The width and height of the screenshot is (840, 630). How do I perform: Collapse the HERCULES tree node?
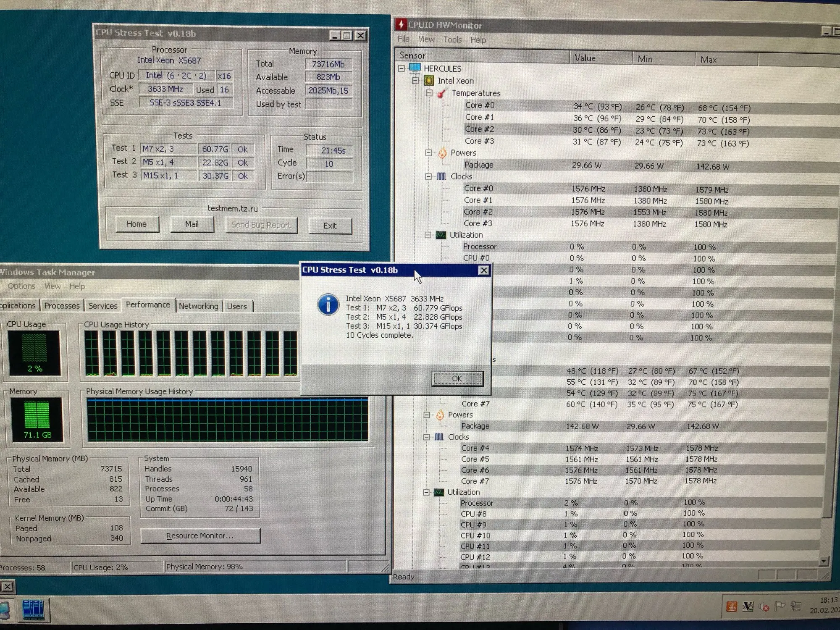[x=402, y=68]
